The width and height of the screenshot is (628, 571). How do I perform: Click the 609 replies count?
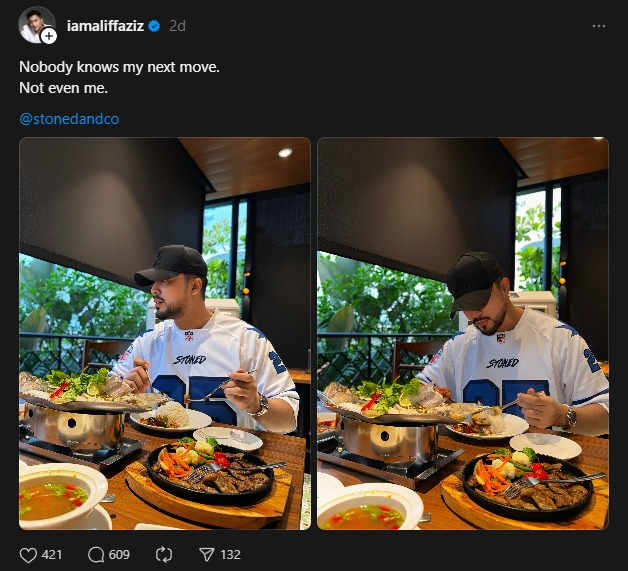120,554
